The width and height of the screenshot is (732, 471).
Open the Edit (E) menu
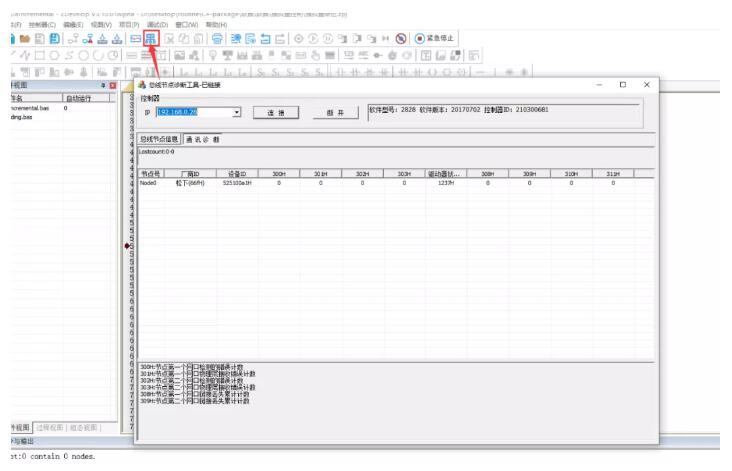click(73, 24)
